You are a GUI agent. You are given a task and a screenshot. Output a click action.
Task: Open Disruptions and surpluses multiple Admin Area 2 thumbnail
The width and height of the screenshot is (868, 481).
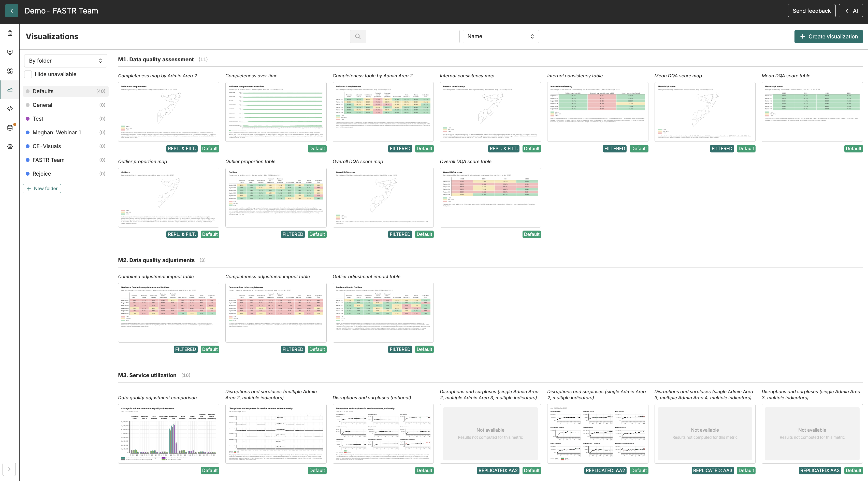(276, 434)
